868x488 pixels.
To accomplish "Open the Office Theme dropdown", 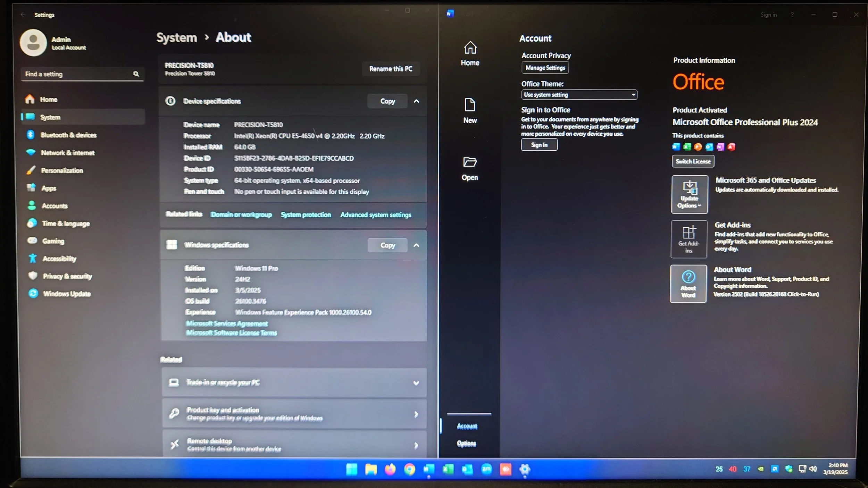I will click(579, 95).
